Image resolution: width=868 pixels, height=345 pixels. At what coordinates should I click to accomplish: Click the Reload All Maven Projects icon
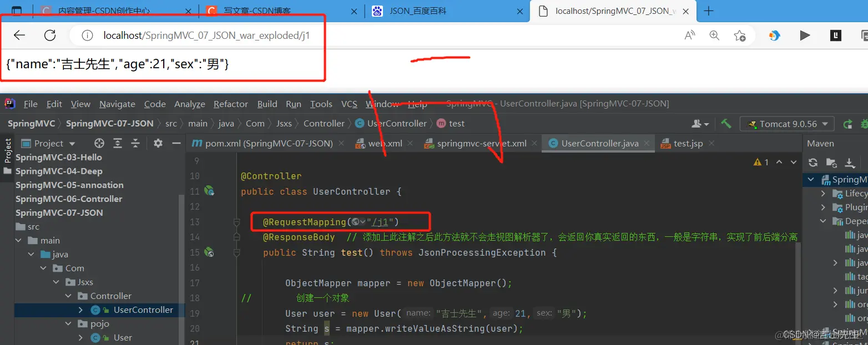tap(813, 163)
